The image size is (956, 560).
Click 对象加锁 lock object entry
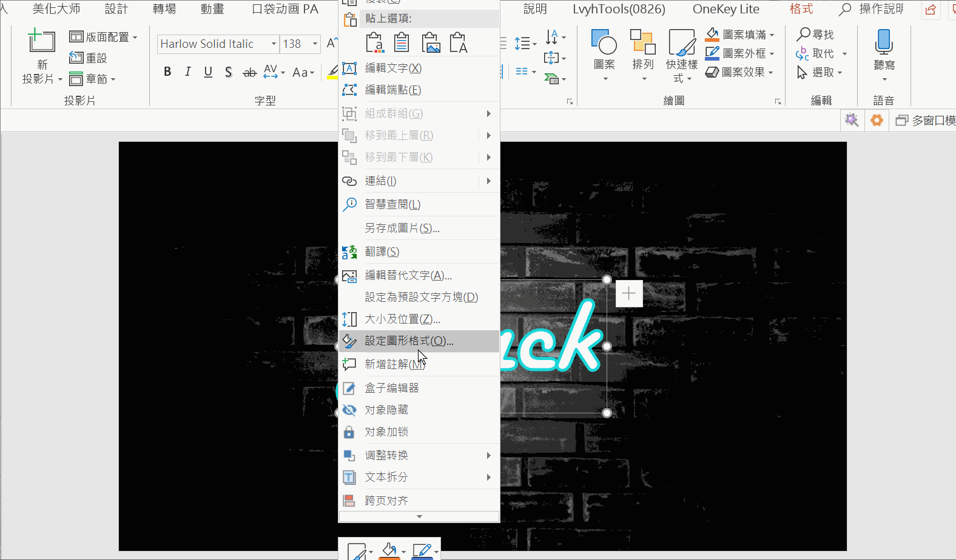pyautogui.click(x=419, y=432)
